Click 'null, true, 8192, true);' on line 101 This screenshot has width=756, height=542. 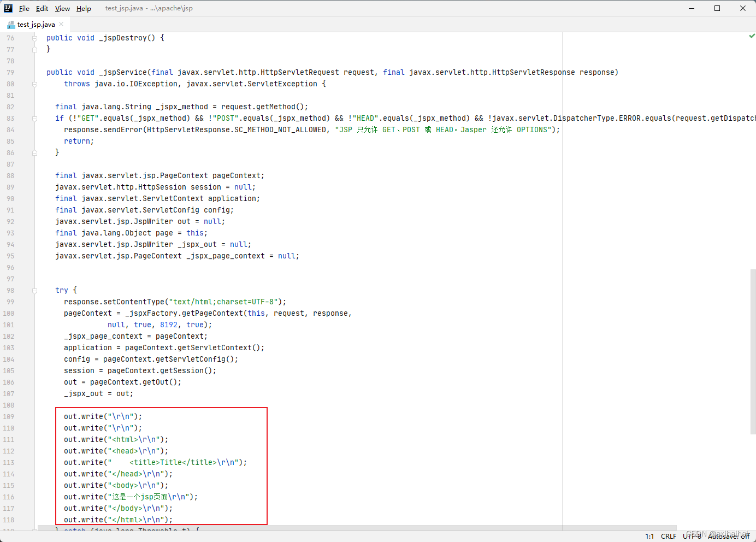(160, 325)
